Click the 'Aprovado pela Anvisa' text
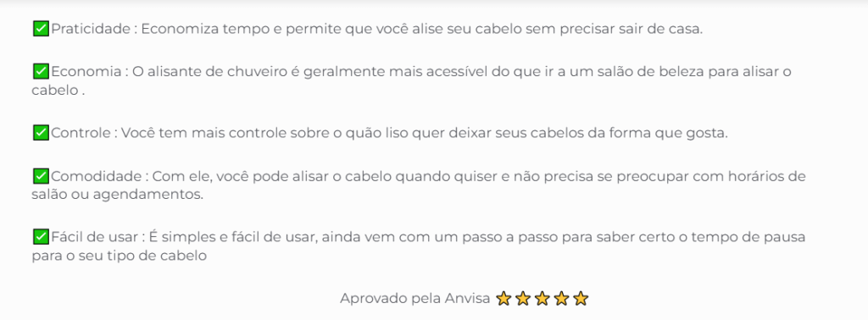Screen dimensions: 868x320 415,299
